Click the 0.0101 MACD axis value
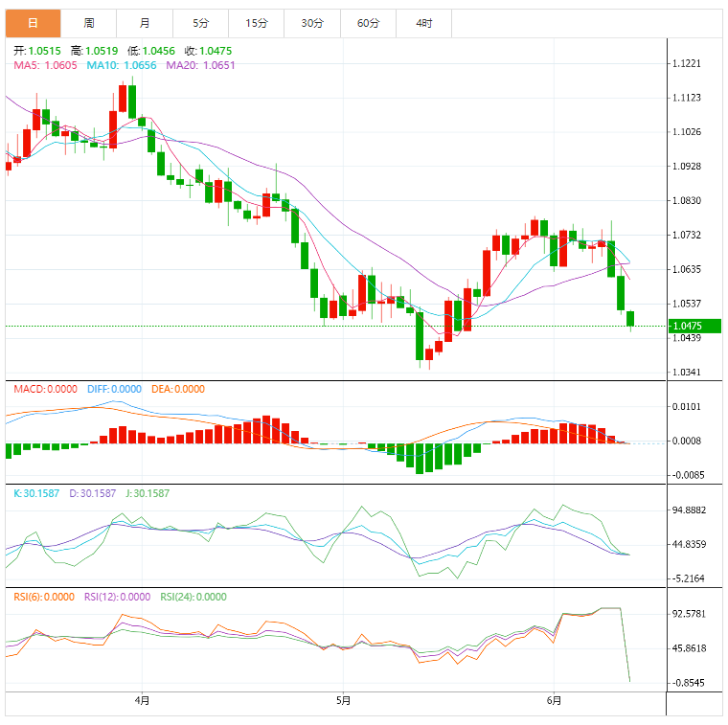728x725 pixels. (x=687, y=407)
